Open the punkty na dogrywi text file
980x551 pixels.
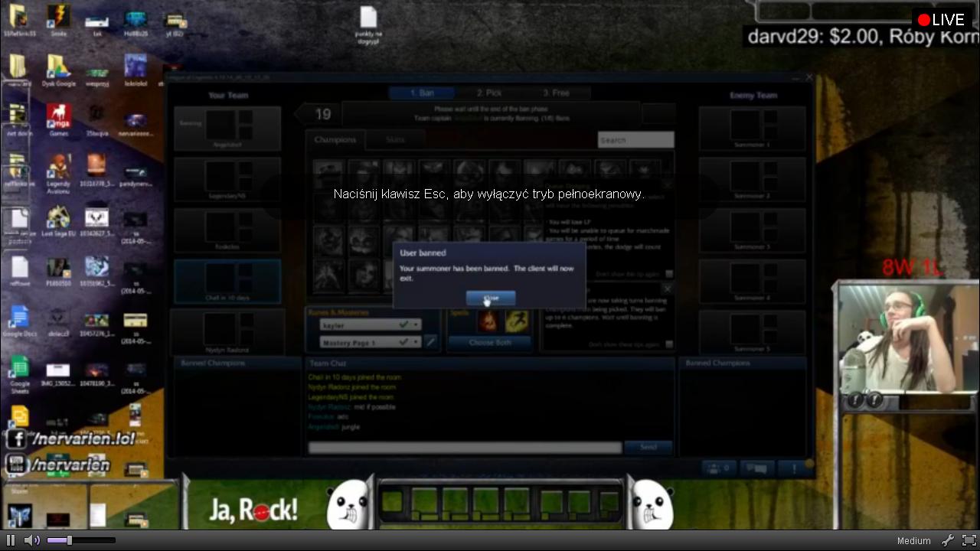tap(368, 24)
